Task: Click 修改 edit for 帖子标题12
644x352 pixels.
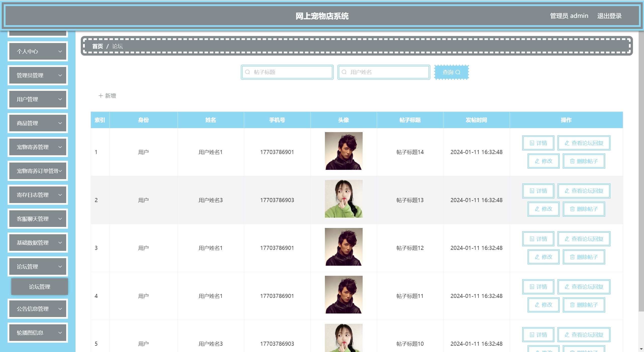Action: coord(543,257)
